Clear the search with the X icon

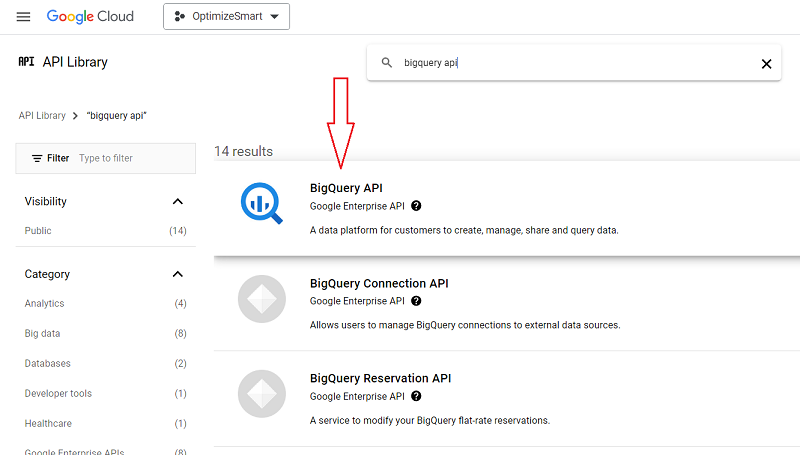click(766, 64)
